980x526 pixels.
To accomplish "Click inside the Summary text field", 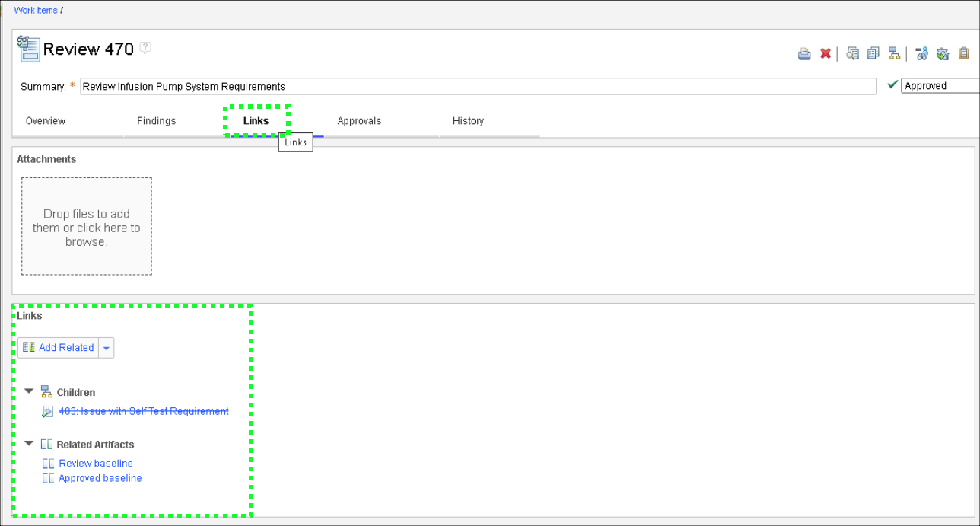I will [x=478, y=87].
